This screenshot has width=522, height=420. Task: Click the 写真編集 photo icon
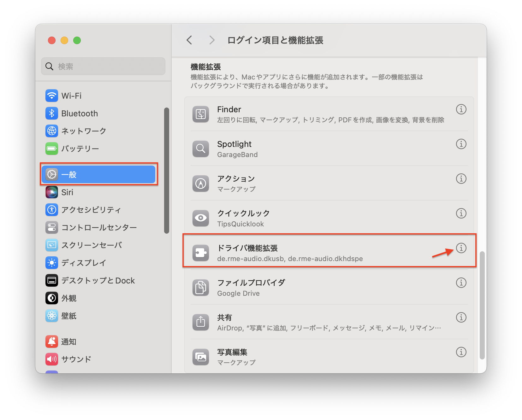pos(201,357)
